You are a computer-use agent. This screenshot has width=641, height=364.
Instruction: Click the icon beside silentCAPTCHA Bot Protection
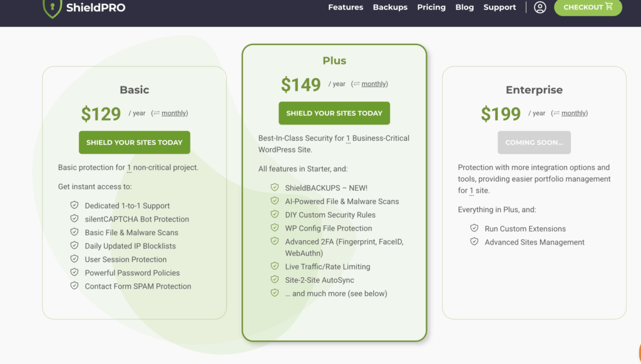(74, 219)
